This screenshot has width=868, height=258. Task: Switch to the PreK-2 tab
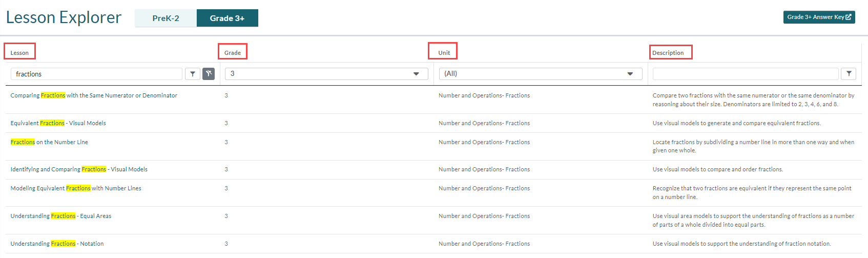[x=166, y=18]
